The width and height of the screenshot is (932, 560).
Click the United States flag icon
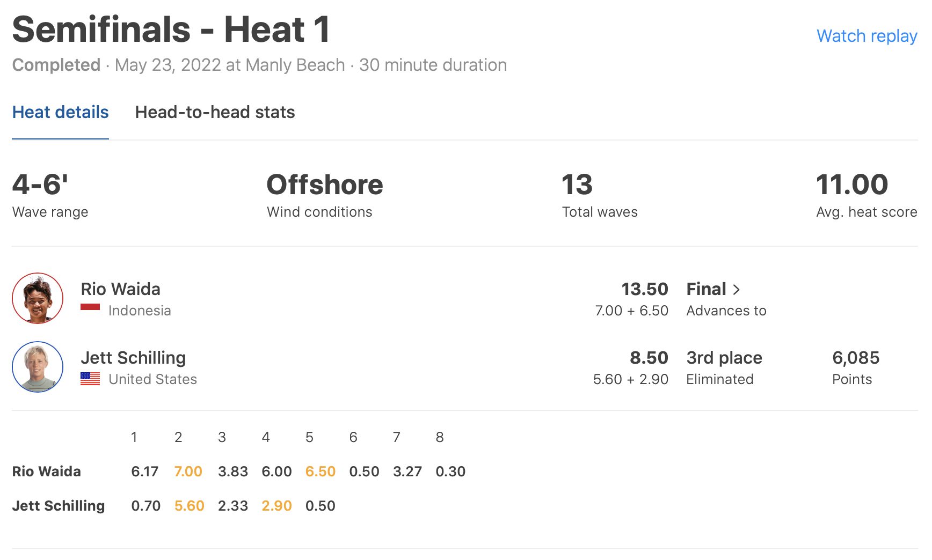(x=90, y=379)
